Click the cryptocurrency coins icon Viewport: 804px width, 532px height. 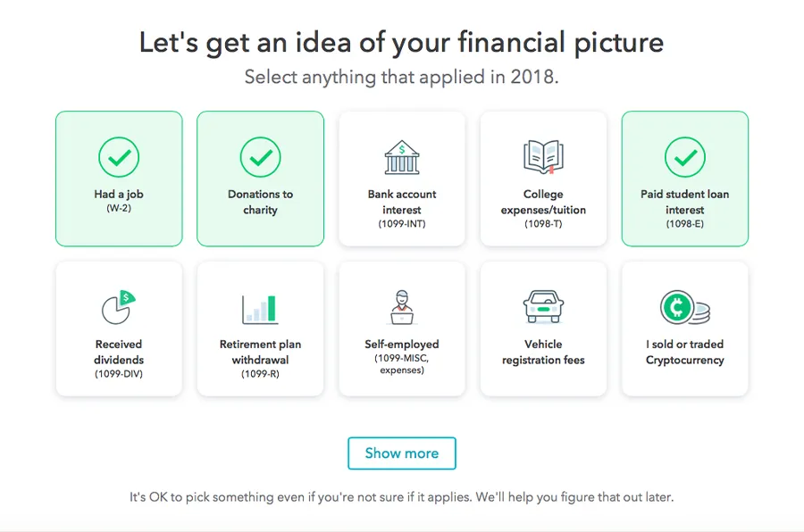click(x=685, y=308)
